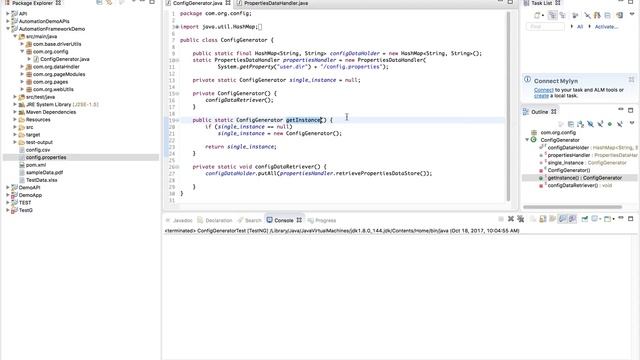
Task: Toggle Scroll Lock in Console toolbar
Action: [543, 219]
